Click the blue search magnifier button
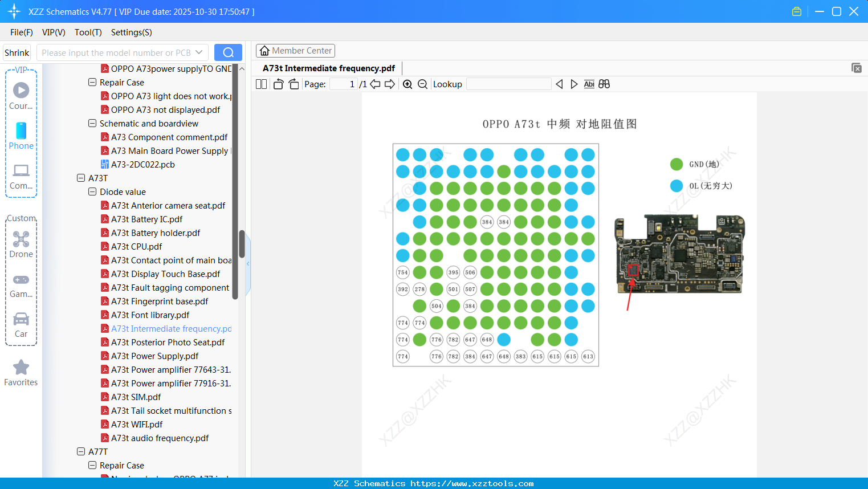The height and width of the screenshot is (489, 868). 228,52
